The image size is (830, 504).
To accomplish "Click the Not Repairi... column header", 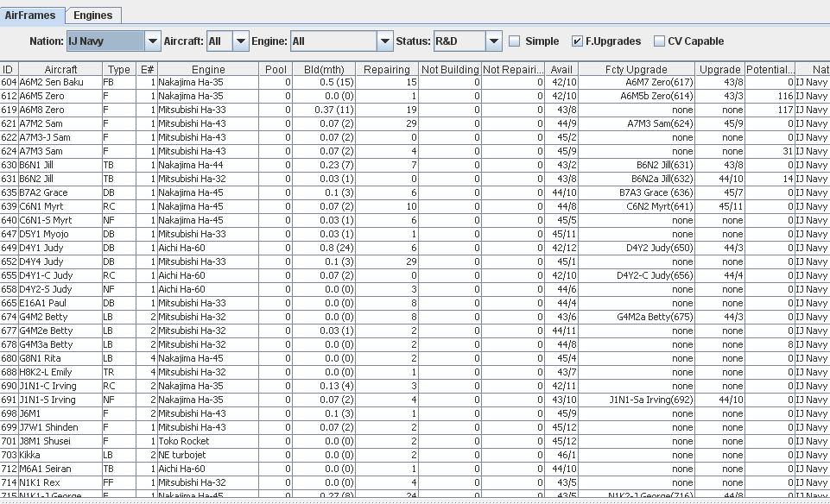I will tap(513, 69).
